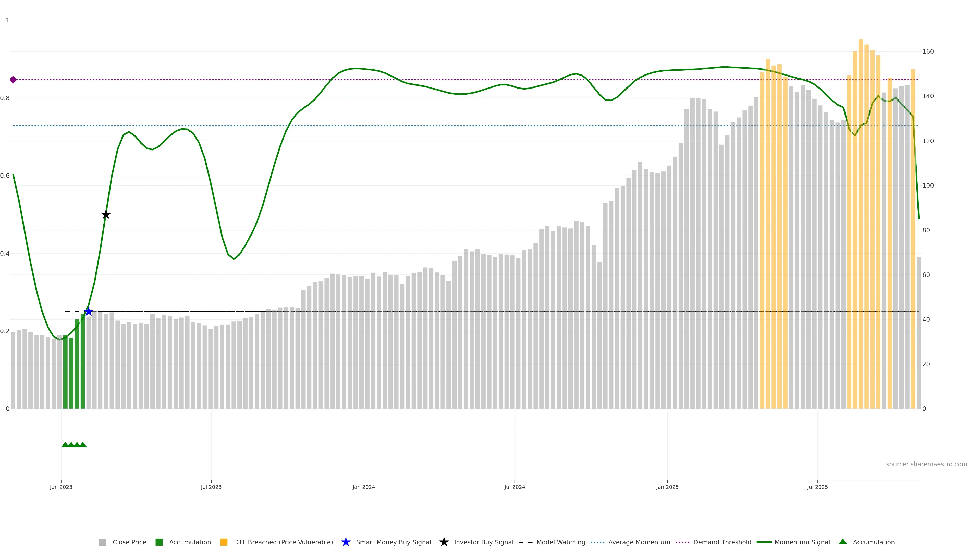Toggle Momentum Signal legend entry
This screenshot has width=980, height=551.
(802, 542)
